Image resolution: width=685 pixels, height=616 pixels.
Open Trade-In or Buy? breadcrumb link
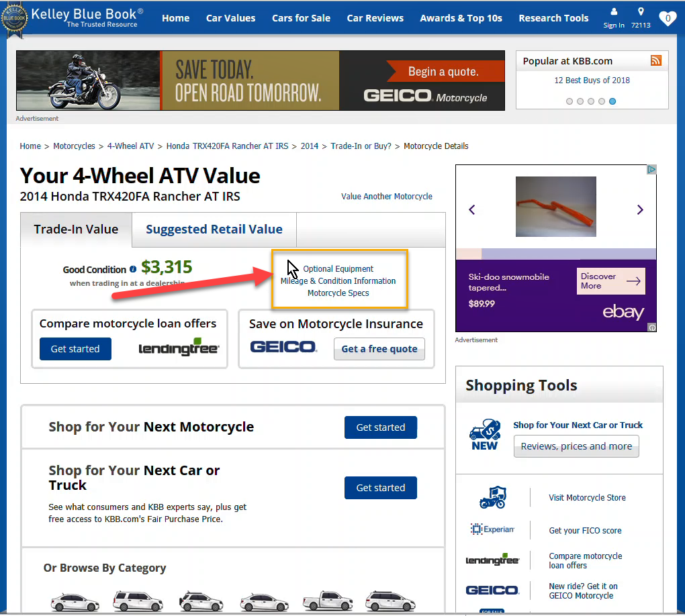pyautogui.click(x=361, y=146)
